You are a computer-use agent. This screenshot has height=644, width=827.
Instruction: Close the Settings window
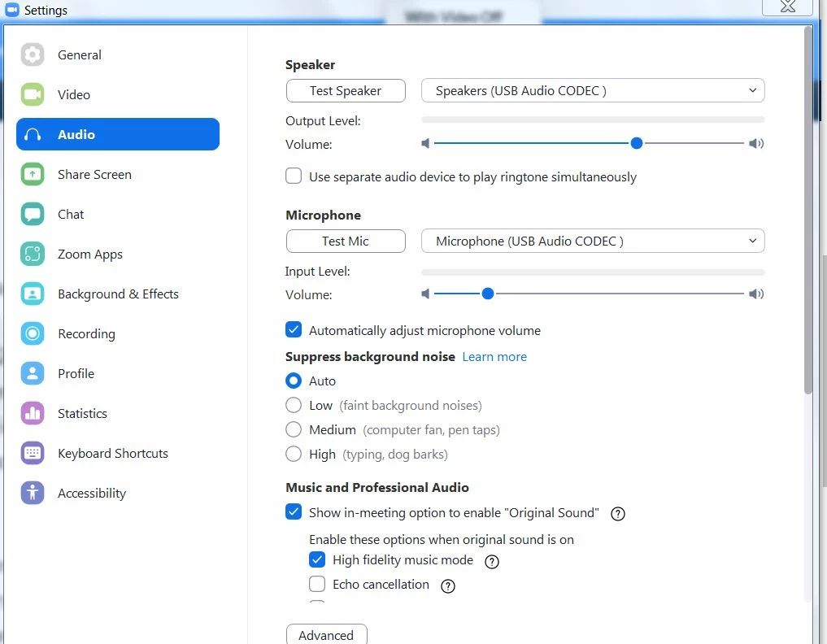pyautogui.click(x=787, y=7)
